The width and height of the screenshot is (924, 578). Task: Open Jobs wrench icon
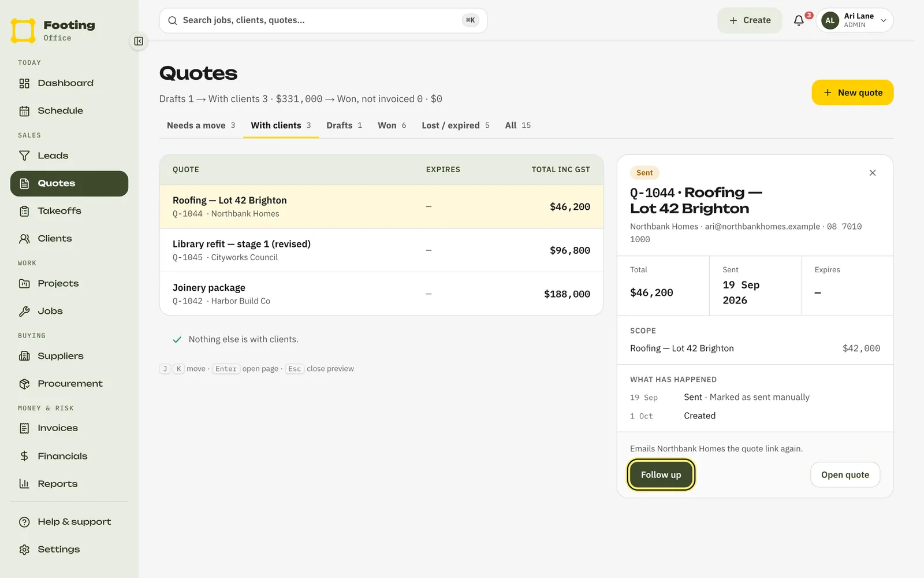[x=24, y=311]
